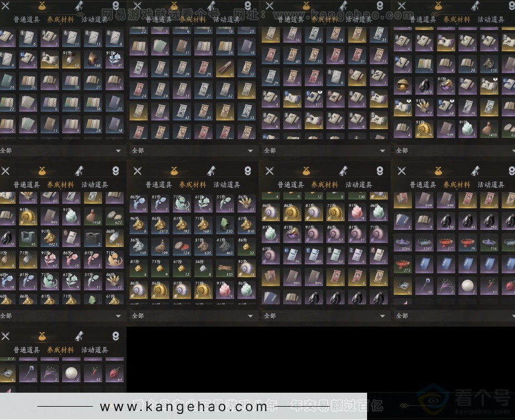Select 96阶 gold ore with count 8
Viewport: 515px width, 420px height.
[x=138, y=224]
